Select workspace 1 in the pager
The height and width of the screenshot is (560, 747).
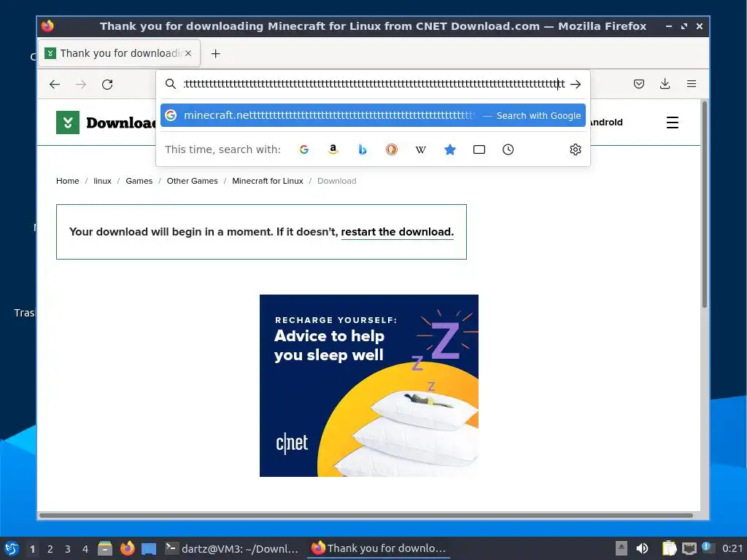(32, 549)
